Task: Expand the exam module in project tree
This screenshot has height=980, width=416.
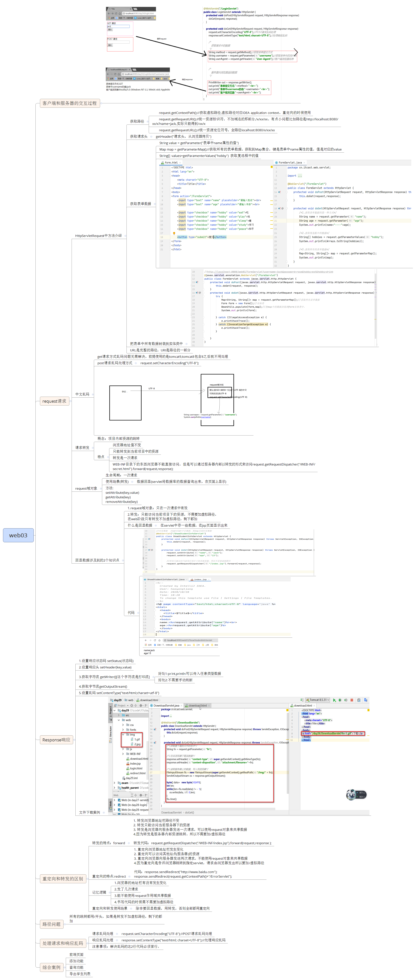Action: coord(114,783)
